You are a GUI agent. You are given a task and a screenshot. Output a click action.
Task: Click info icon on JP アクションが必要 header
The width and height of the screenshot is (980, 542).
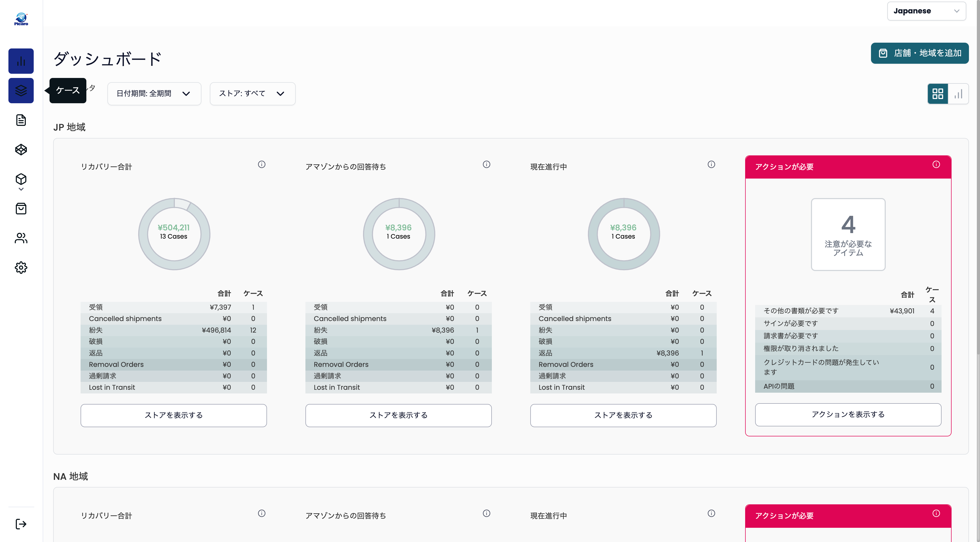tap(936, 164)
